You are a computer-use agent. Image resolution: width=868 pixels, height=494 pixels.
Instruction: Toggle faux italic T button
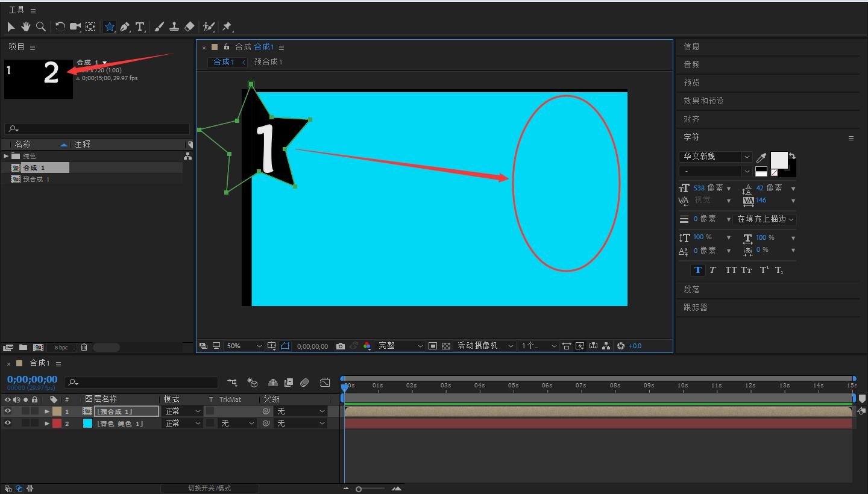click(x=712, y=270)
